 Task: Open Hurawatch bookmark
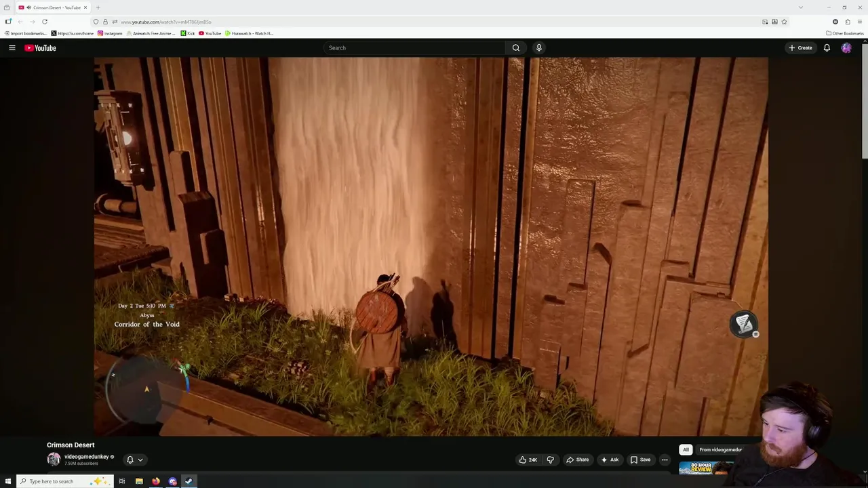click(x=250, y=33)
